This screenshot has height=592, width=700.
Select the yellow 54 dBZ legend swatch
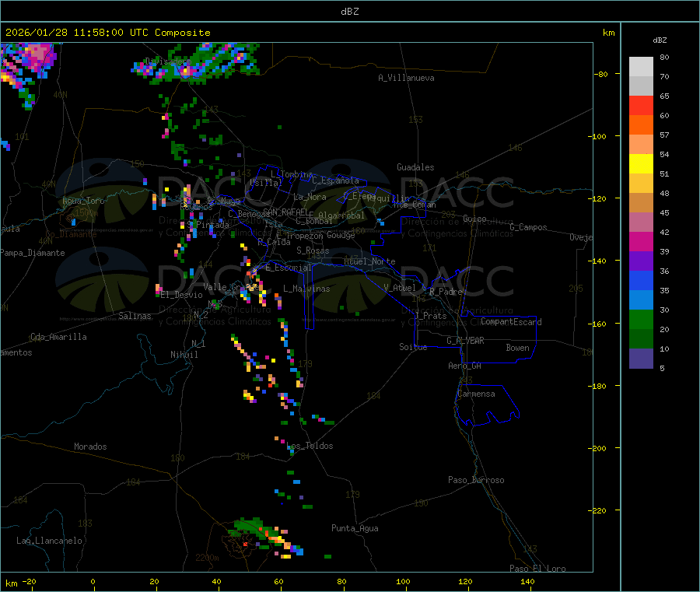click(x=641, y=164)
